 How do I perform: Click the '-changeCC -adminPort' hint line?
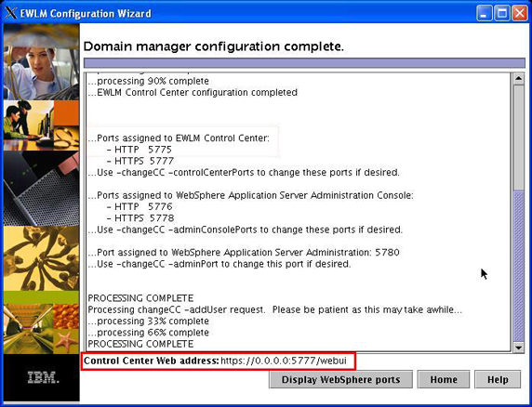tap(219, 264)
